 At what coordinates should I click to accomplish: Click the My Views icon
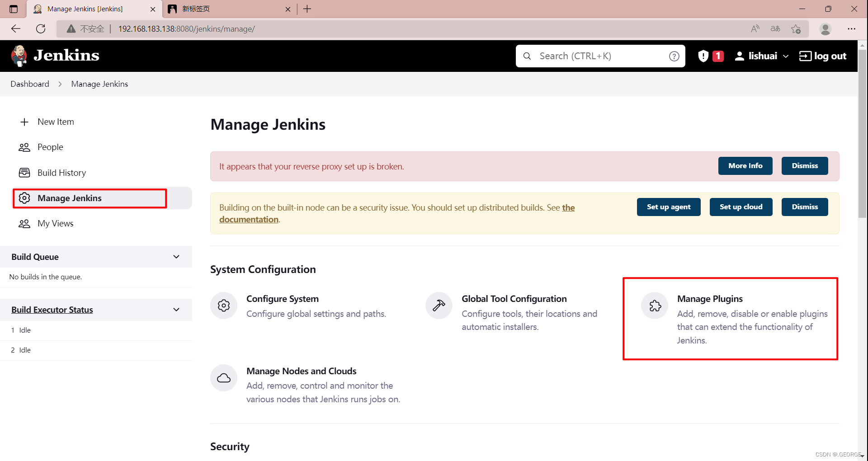point(24,224)
